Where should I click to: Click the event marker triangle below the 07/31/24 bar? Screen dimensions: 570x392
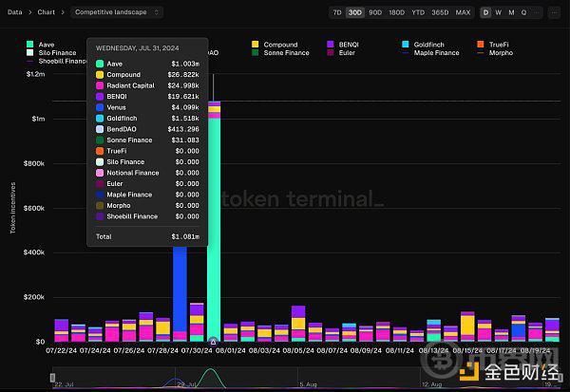click(213, 342)
